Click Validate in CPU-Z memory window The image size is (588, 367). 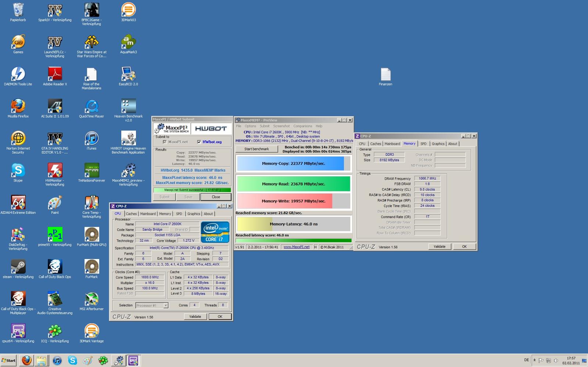click(440, 247)
